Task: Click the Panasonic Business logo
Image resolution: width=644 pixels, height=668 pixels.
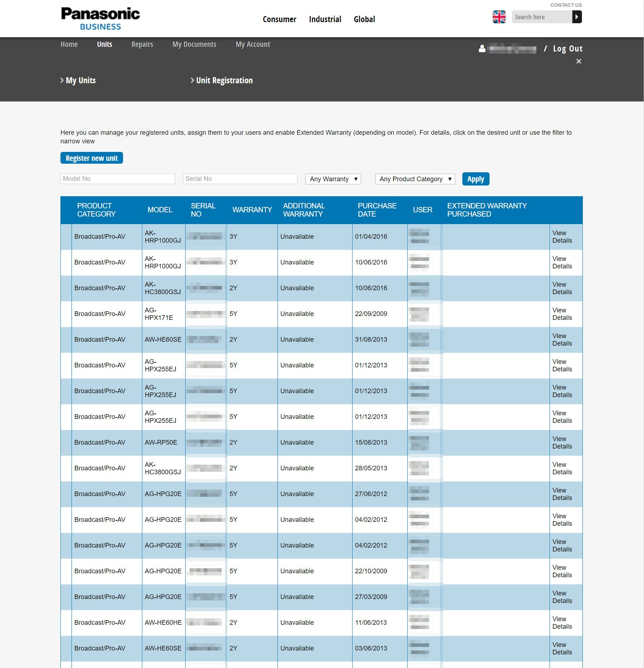Action: [100, 19]
